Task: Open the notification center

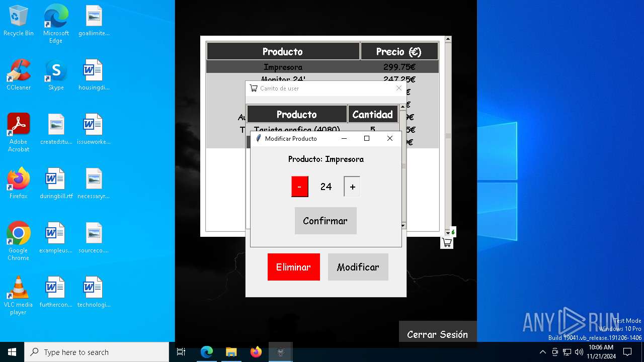Action: [x=627, y=352]
